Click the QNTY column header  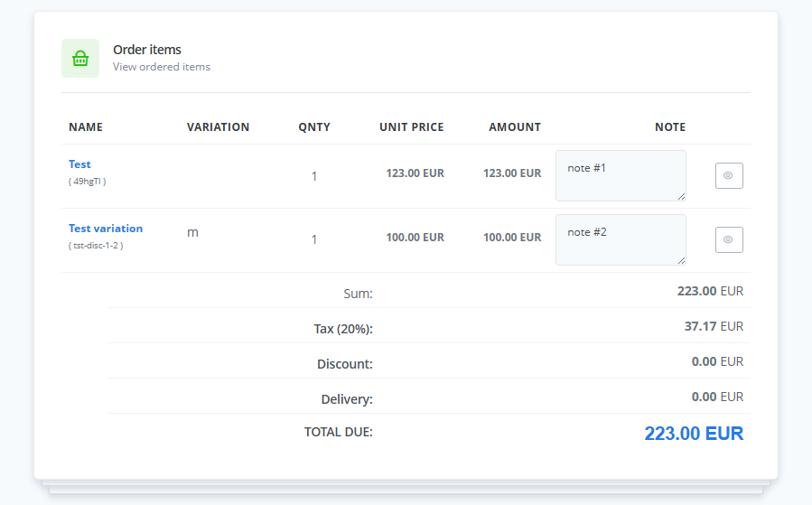314,126
